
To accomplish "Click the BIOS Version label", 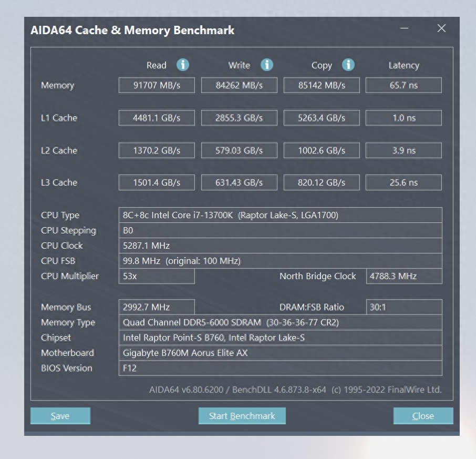I will tap(67, 368).
